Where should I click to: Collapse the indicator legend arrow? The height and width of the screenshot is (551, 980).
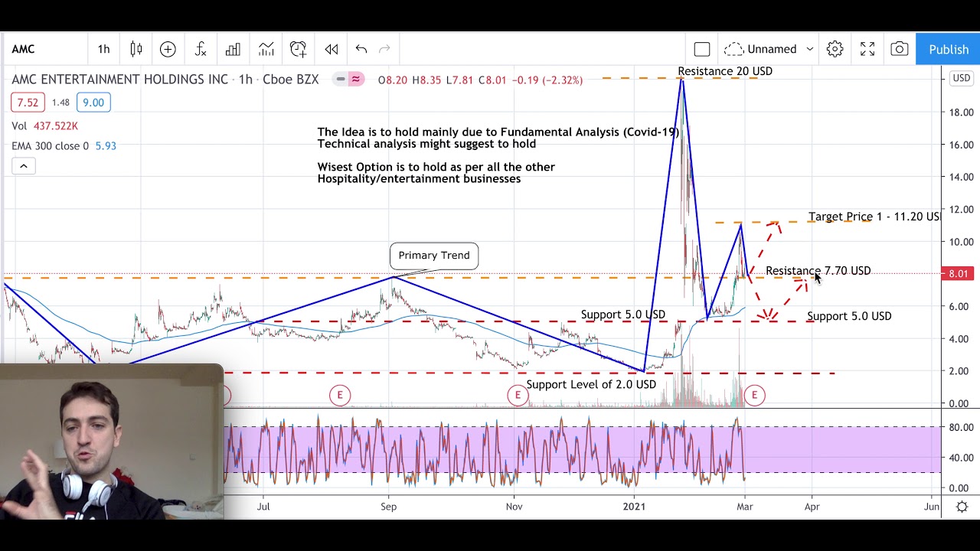(23, 165)
